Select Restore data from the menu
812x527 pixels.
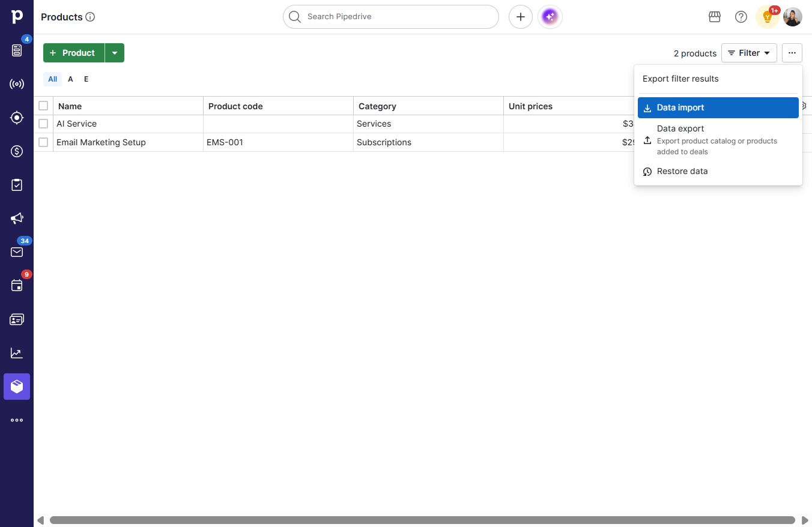(718, 171)
